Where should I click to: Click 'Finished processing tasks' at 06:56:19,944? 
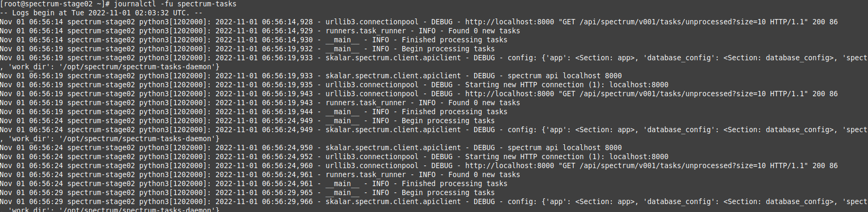pos(454,112)
